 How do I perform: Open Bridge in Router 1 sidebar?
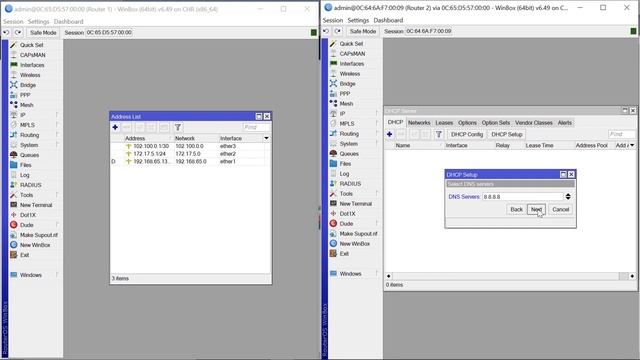pos(28,85)
